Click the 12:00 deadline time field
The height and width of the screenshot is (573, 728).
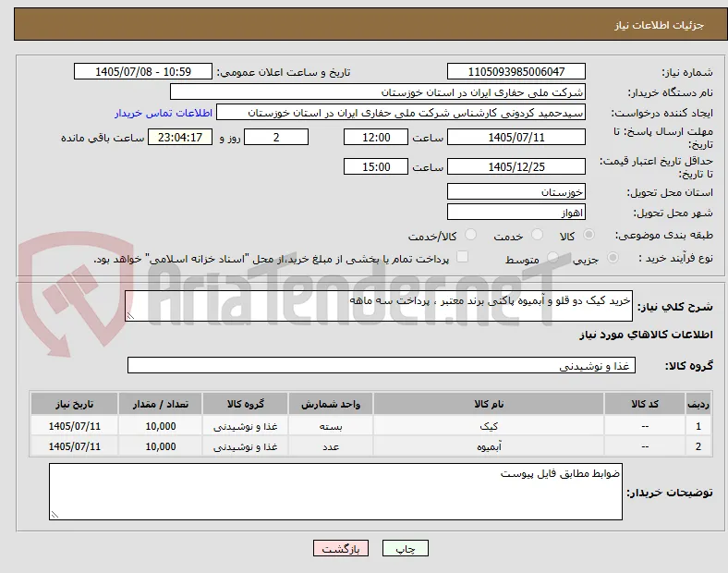(376, 137)
